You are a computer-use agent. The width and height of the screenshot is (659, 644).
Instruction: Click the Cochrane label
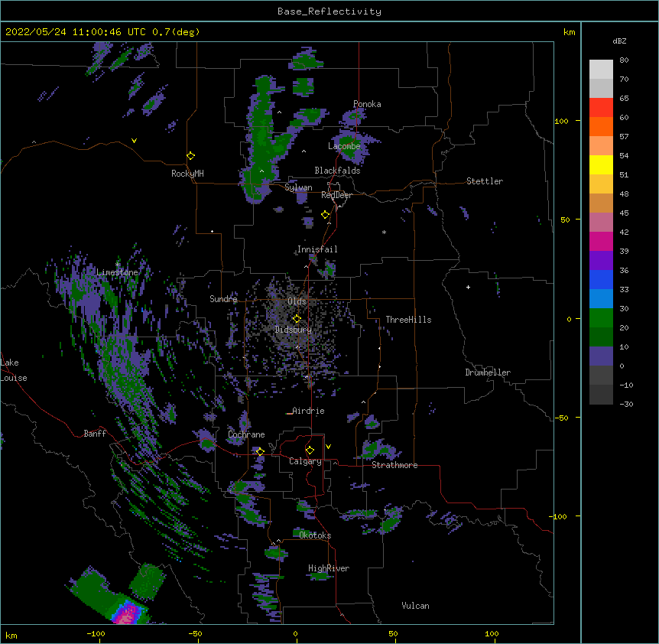click(x=246, y=434)
